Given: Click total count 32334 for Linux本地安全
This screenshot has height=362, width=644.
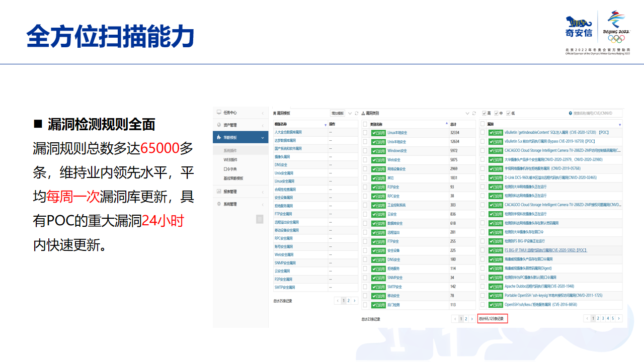Looking at the screenshot, I should coord(455,133).
